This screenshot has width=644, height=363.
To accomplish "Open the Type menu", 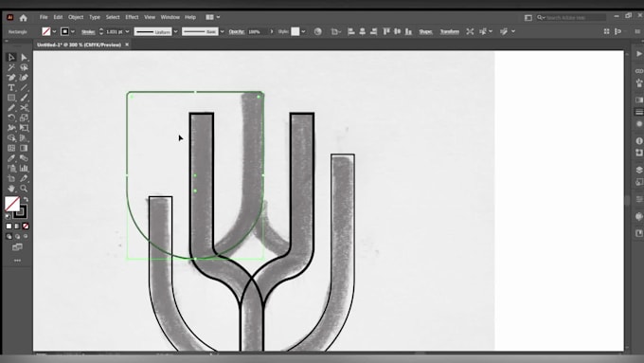I will (x=95, y=17).
